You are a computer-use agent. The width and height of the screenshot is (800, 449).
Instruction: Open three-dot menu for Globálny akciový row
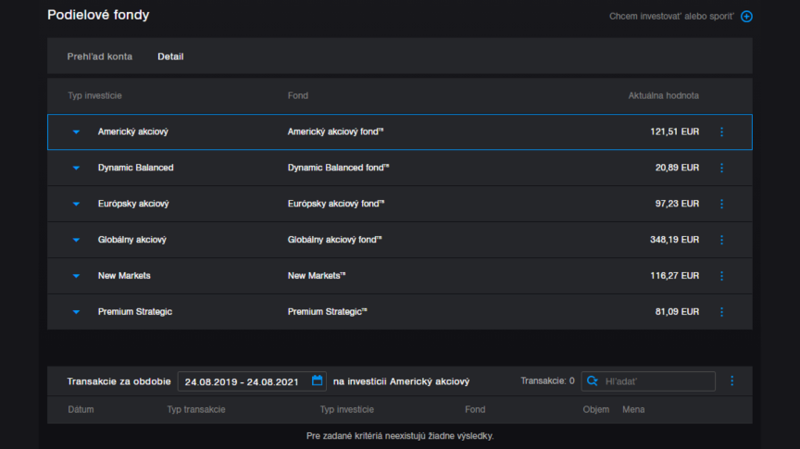[x=722, y=240]
